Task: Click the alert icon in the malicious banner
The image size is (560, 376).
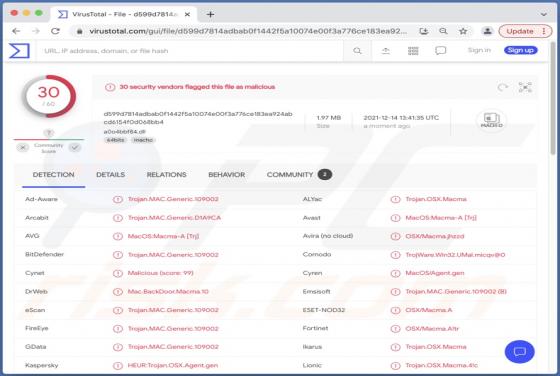Action: click(x=110, y=87)
